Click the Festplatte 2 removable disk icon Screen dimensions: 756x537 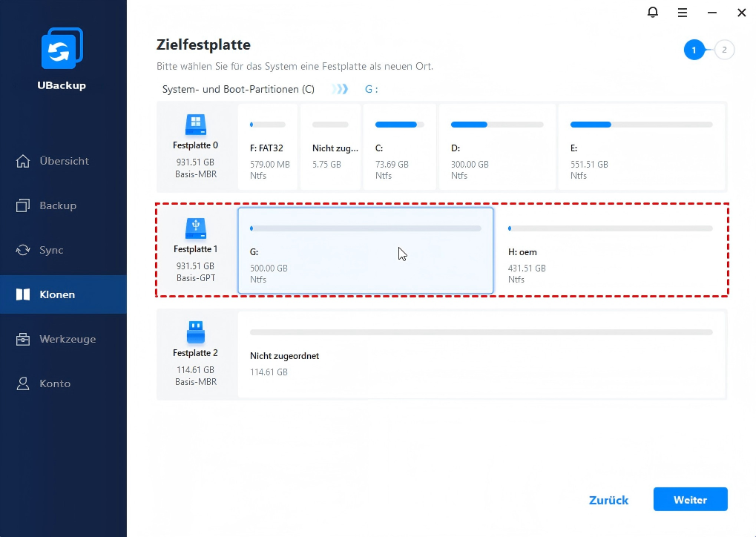point(195,332)
